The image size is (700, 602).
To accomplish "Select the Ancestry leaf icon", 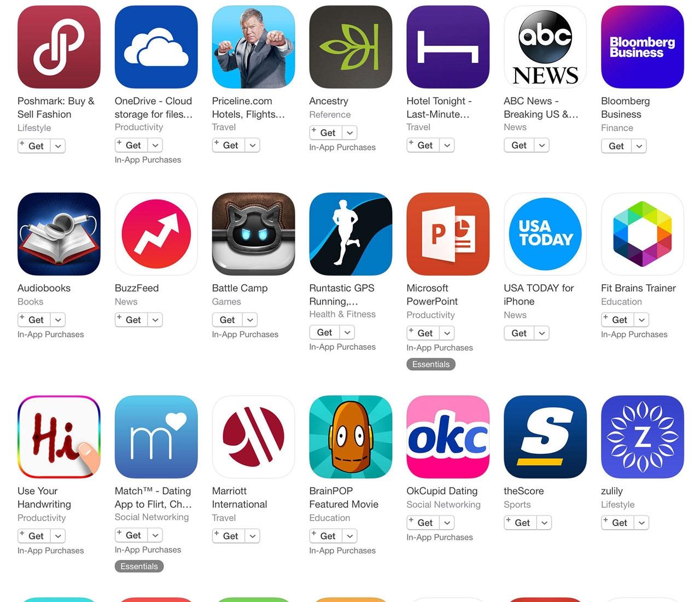I will [351, 47].
